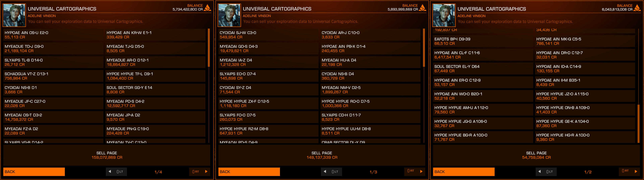Sell the page worth 149,137,339 CR

322,155
